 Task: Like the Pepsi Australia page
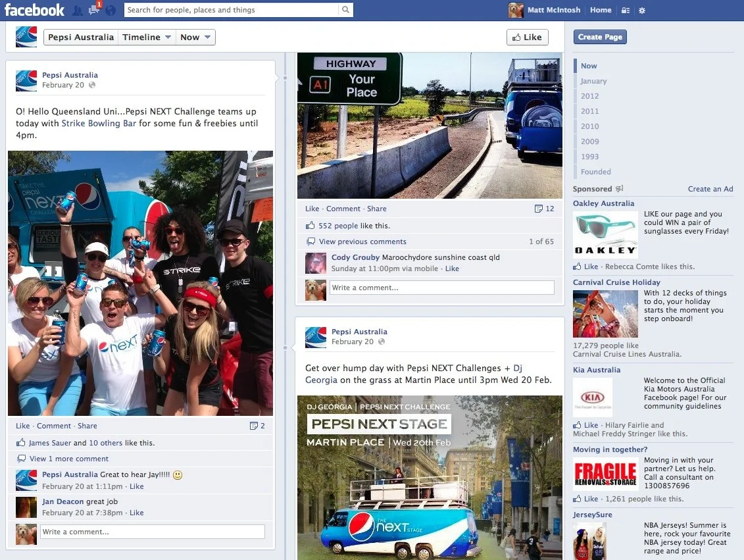click(527, 37)
